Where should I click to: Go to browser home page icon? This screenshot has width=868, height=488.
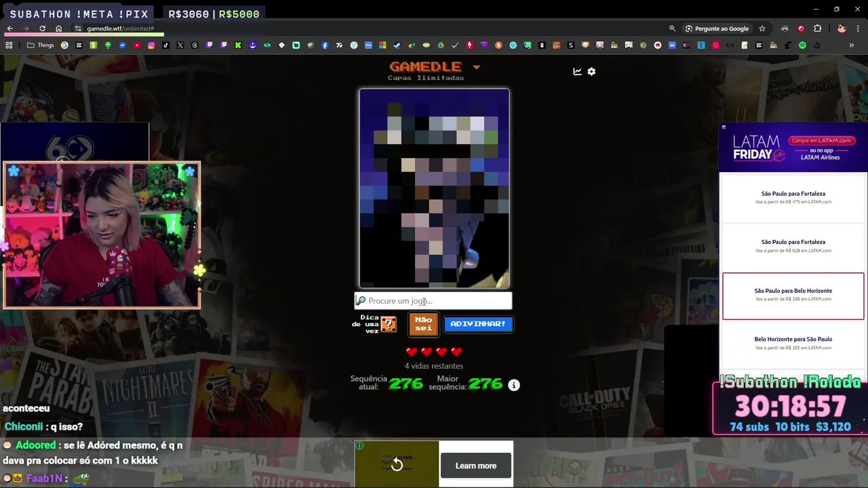pos(59,28)
